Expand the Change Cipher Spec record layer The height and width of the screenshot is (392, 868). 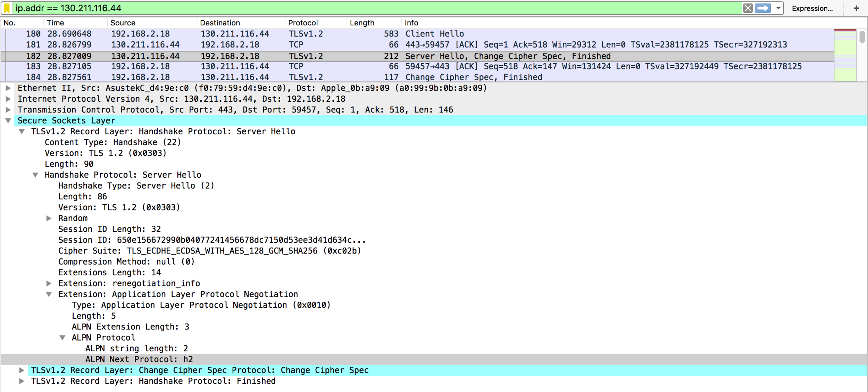pos(22,370)
